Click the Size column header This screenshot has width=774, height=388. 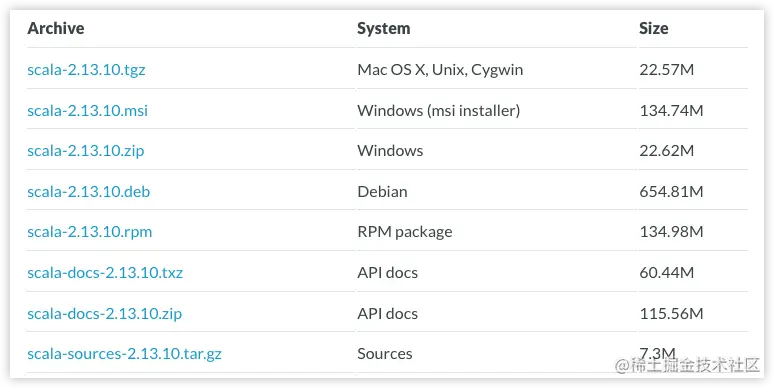[x=654, y=28]
